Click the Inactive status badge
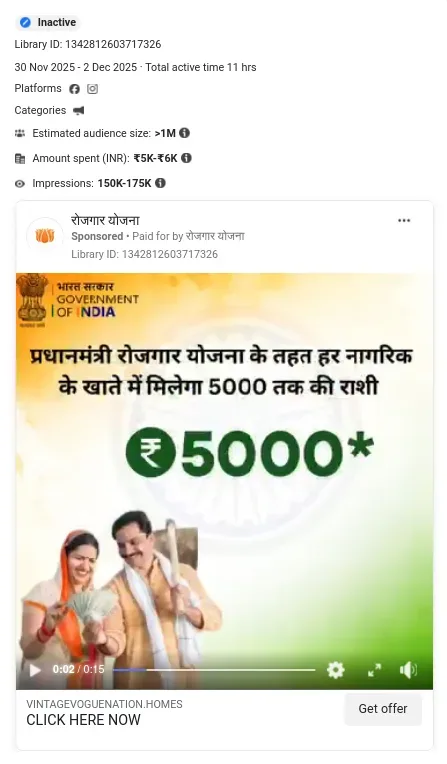Image resolution: width=447 pixels, height=764 pixels. (48, 22)
